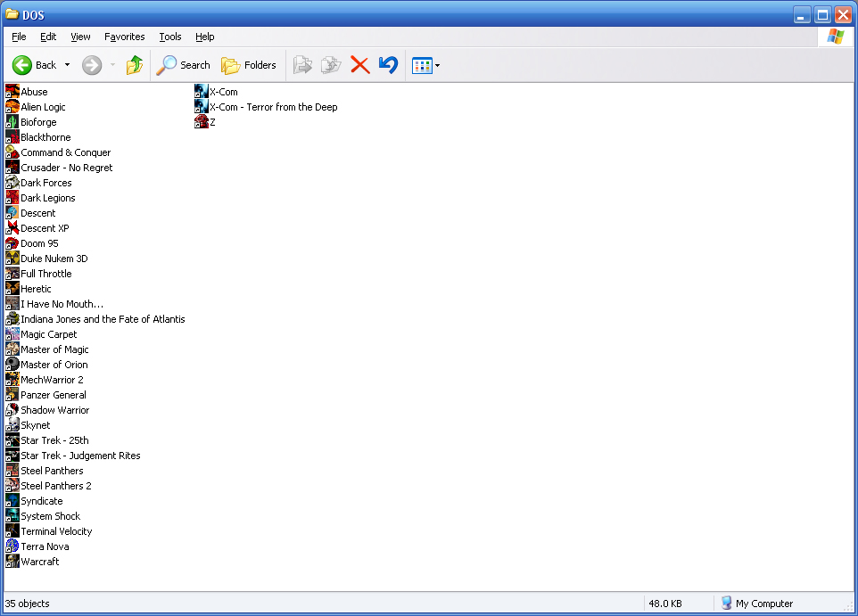Click the Syndicate file name
The height and width of the screenshot is (616, 858).
point(42,501)
